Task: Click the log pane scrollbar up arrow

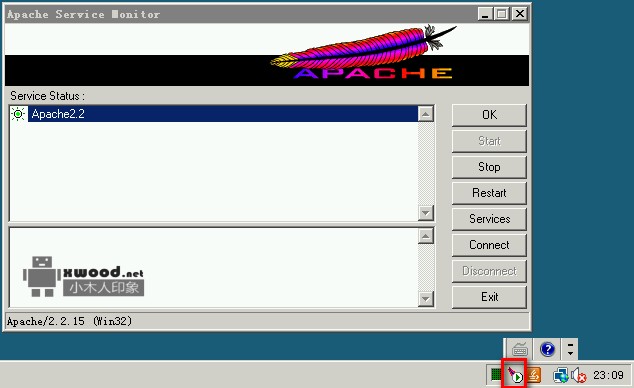Action: [426, 236]
